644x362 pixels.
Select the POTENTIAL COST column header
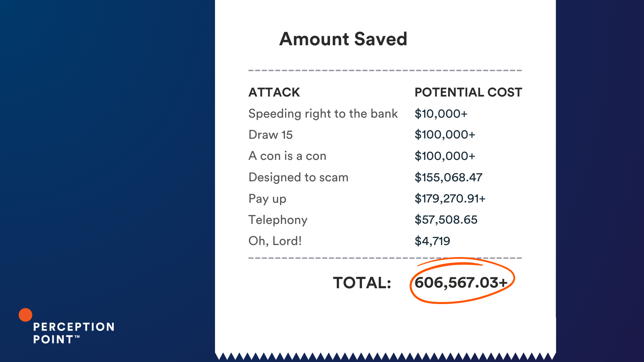pos(468,92)
